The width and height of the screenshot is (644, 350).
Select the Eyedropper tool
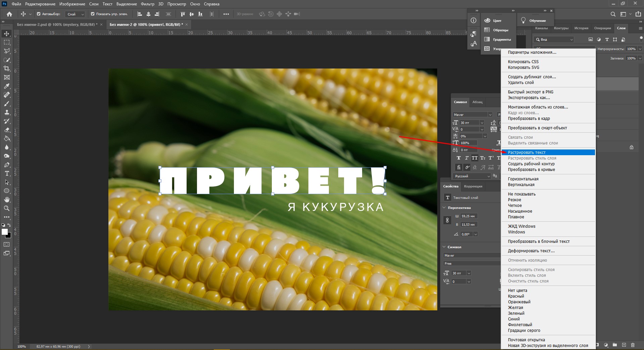pyautogui.click(x=7, y=86)
